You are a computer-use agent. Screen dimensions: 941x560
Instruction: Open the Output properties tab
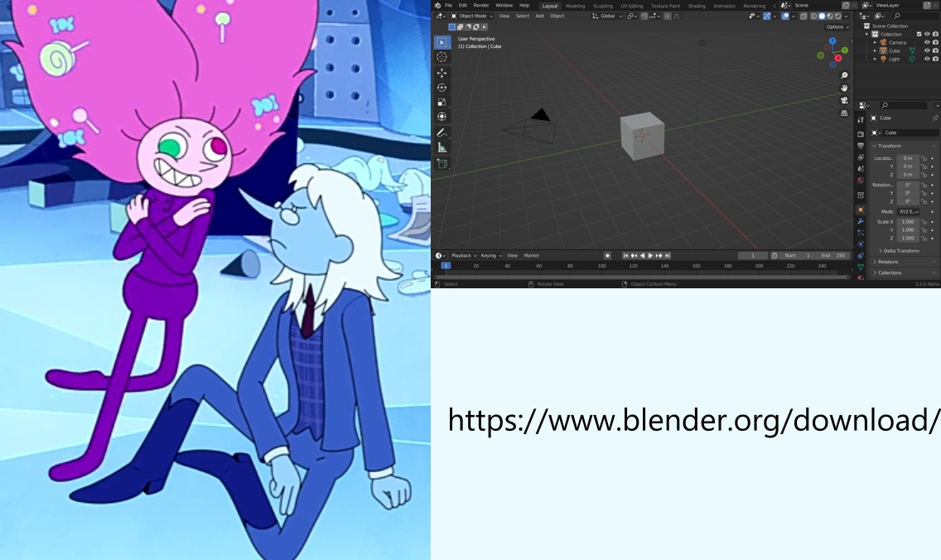(x=861, y=146)
